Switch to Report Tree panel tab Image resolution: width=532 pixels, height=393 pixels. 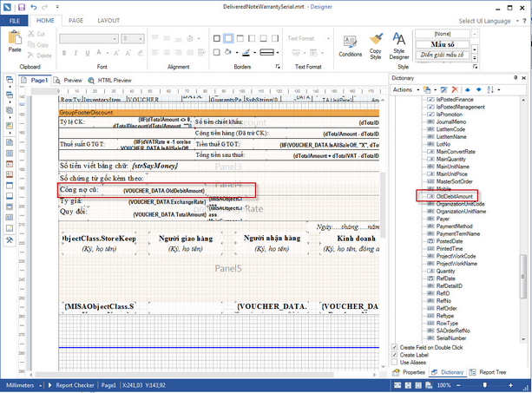[x=488, y=372]
